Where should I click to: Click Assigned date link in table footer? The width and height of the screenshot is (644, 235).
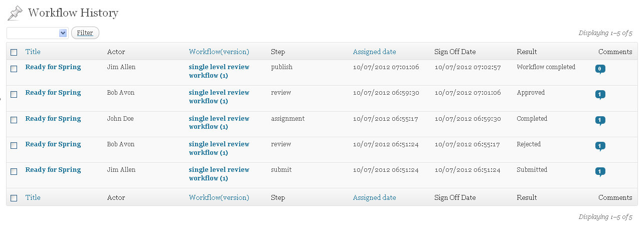click(x=374, y=197)
